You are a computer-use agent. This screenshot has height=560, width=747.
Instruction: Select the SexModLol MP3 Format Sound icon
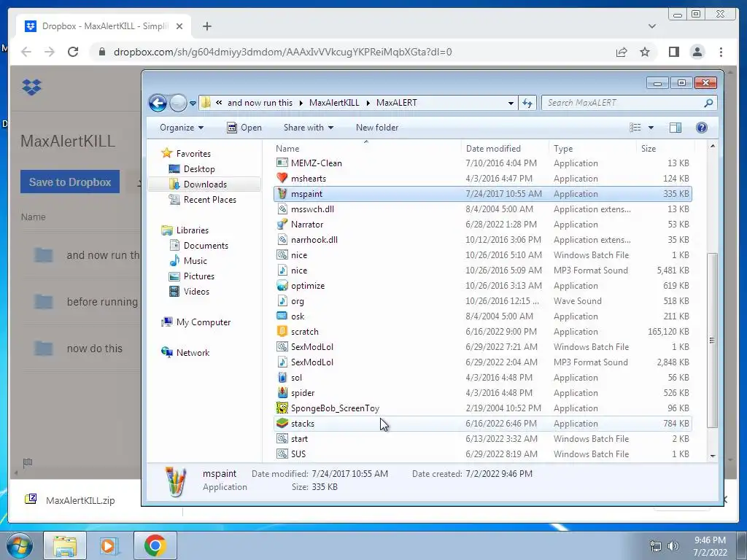pyautogui.click(x=282, y=362)
